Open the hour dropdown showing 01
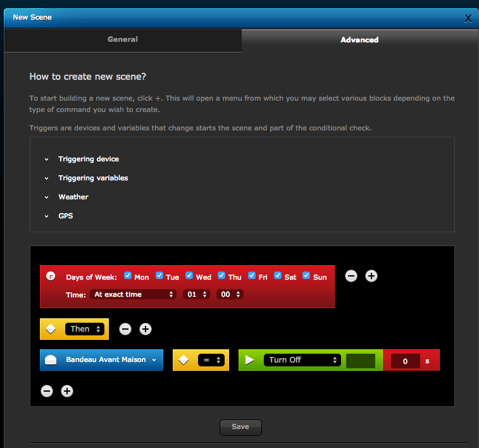 point(196,294)
